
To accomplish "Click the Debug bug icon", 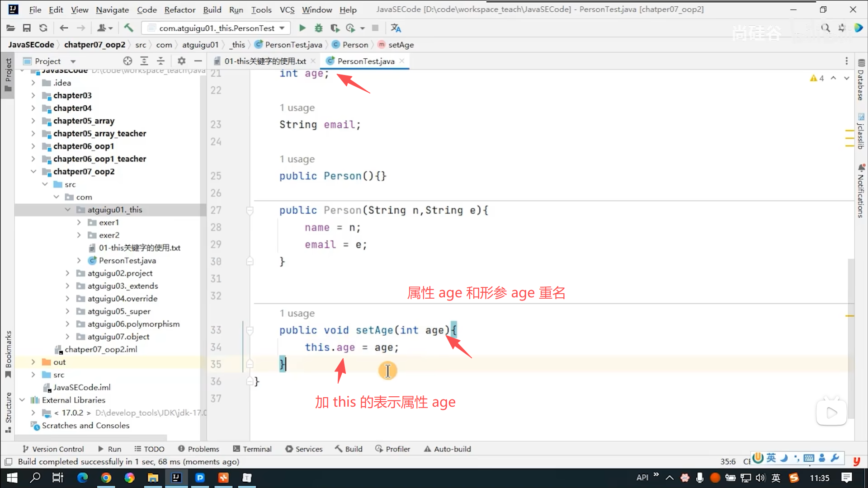I will pos(319,28).
